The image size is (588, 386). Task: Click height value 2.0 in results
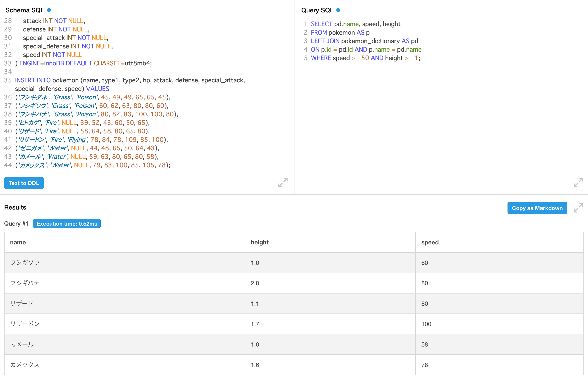[x=255, y=283]
